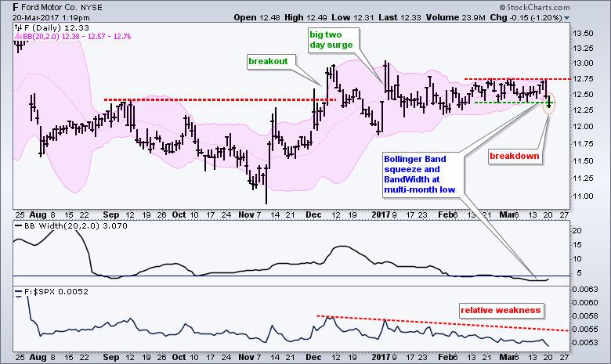Select the 0.0063 ratio axis label
The image size is (611, 364).
[x=585, y=290]
